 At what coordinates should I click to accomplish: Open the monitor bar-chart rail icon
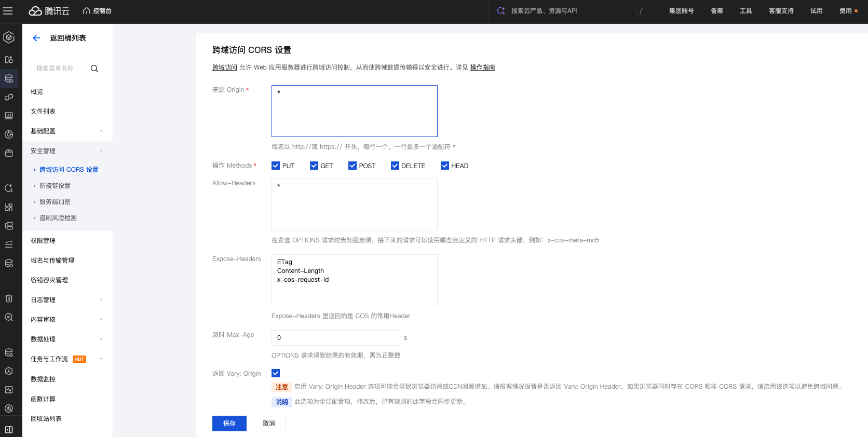click(9, 116)
